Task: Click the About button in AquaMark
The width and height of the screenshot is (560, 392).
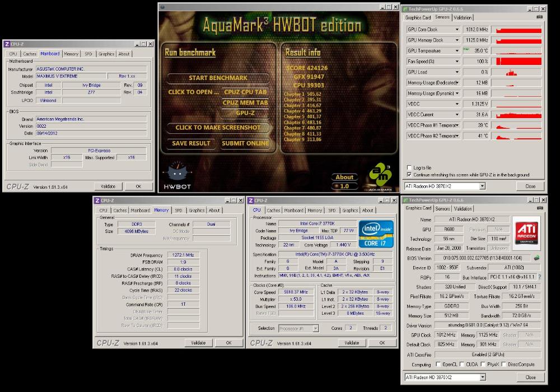Action: (x=344, y=177)
